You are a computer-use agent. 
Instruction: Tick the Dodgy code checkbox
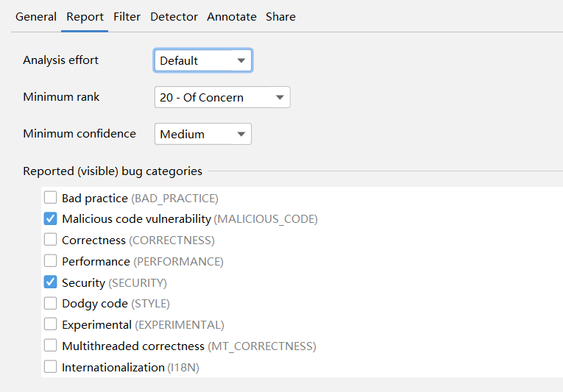(51, 303)
